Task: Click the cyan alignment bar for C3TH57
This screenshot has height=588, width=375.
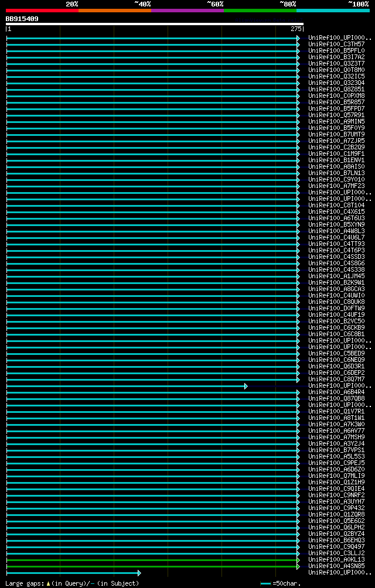Action: click(153, 45)
